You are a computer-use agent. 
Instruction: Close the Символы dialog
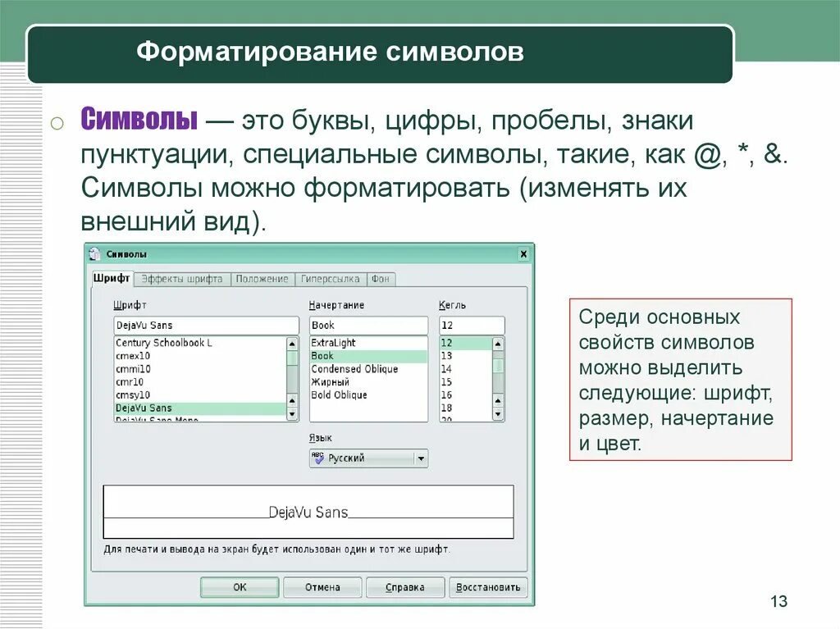tap(523, 254)
